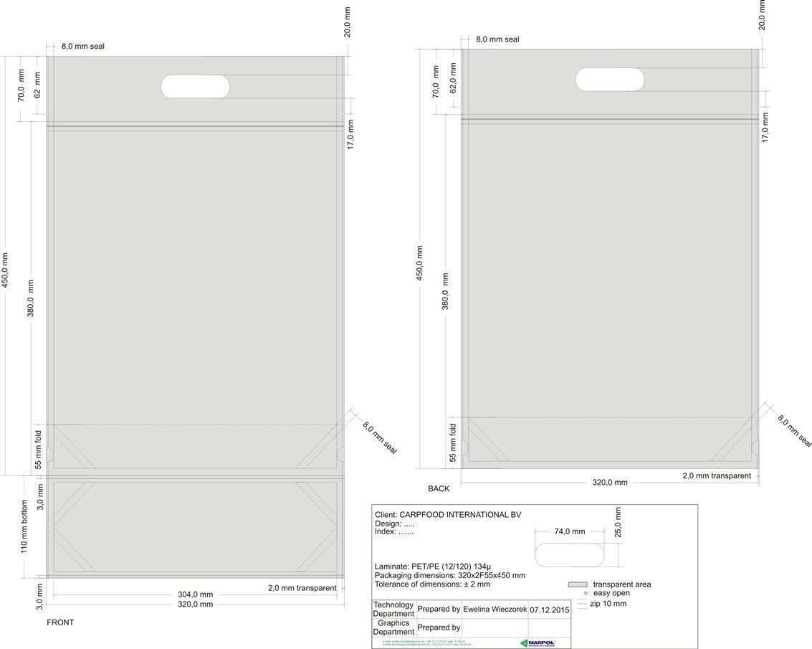Select the 304,0 mm dimension label
The height and width of the screenshot is (649, 812).
tap(195, 594)
